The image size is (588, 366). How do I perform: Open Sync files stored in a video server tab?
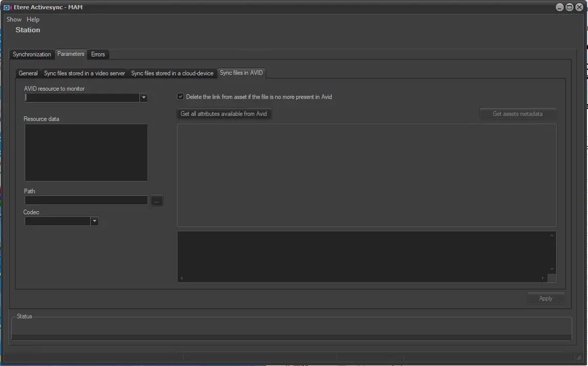pos(85,73)
